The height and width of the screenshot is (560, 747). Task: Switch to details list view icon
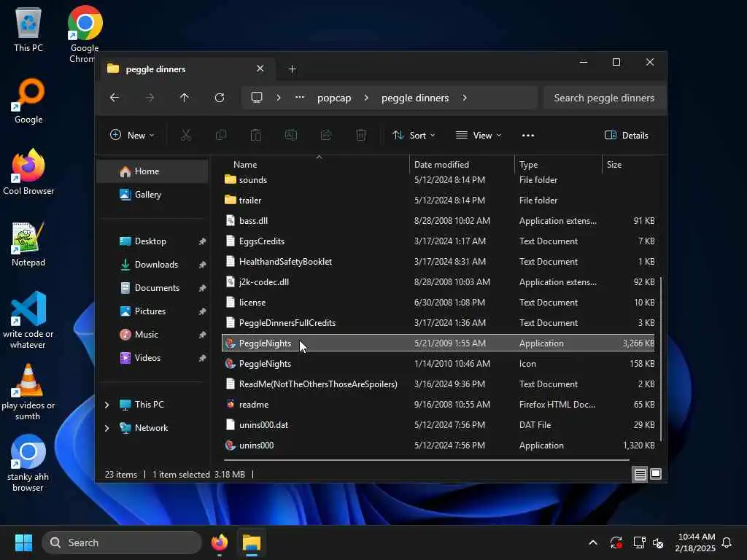pos(640,474)
